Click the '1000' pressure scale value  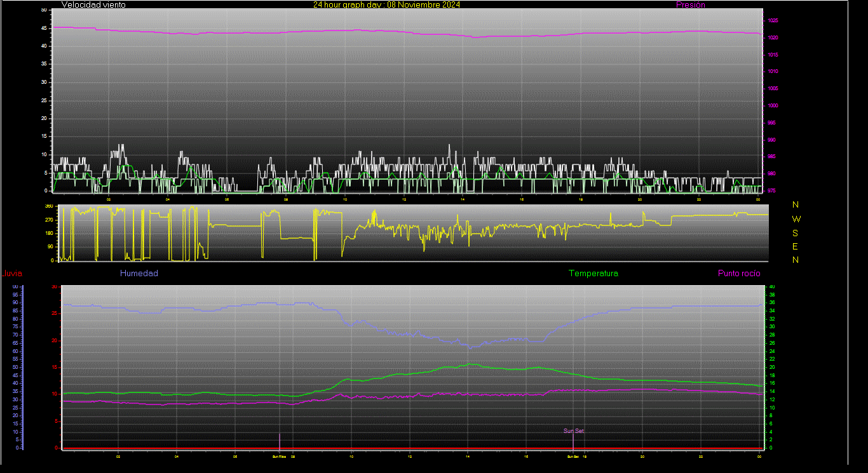pos(773,106)
